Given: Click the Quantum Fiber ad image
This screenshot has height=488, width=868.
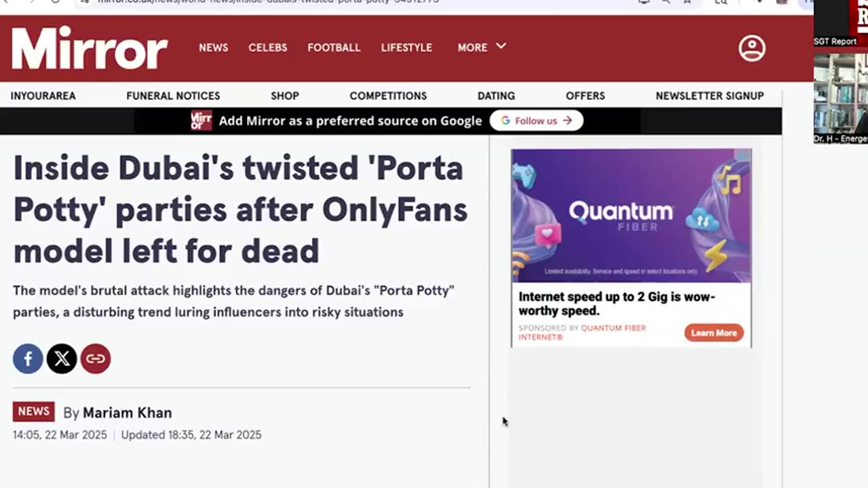Looking at the screenshot, I should point(631,216).
